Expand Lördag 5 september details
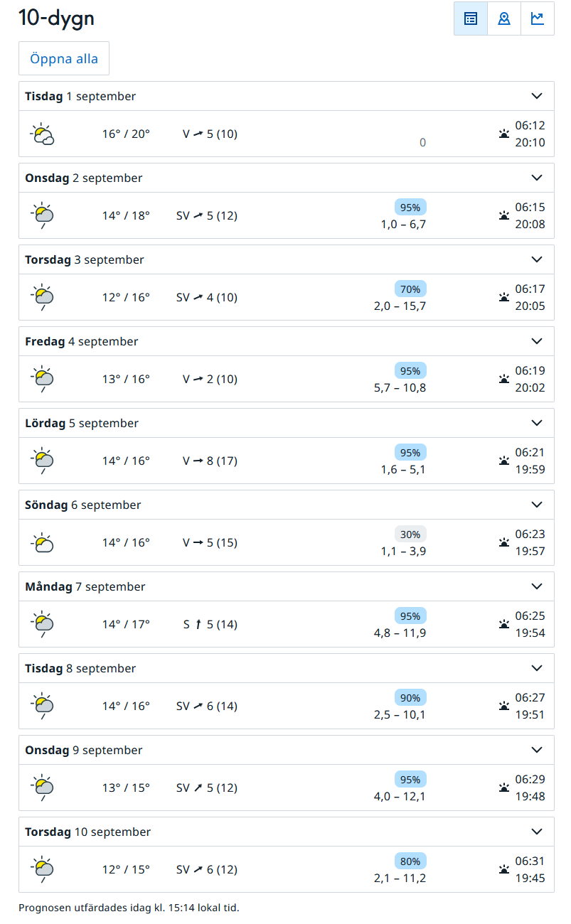The image size is (571, 924). coord(287,423)
